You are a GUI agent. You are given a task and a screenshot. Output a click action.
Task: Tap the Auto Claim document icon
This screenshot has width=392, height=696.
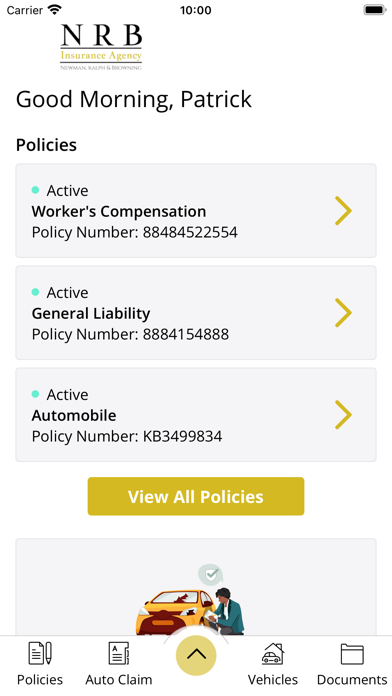click(119, 653)
